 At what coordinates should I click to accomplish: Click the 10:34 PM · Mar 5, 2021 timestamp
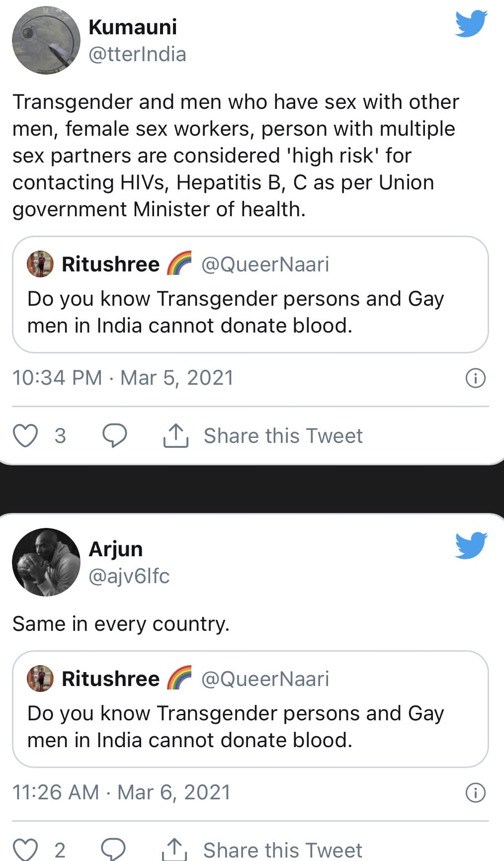click(x=123, y=378)
